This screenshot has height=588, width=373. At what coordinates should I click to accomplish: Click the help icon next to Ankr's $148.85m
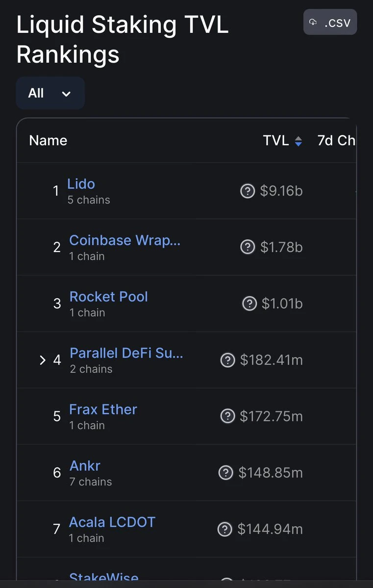[225, 472]
